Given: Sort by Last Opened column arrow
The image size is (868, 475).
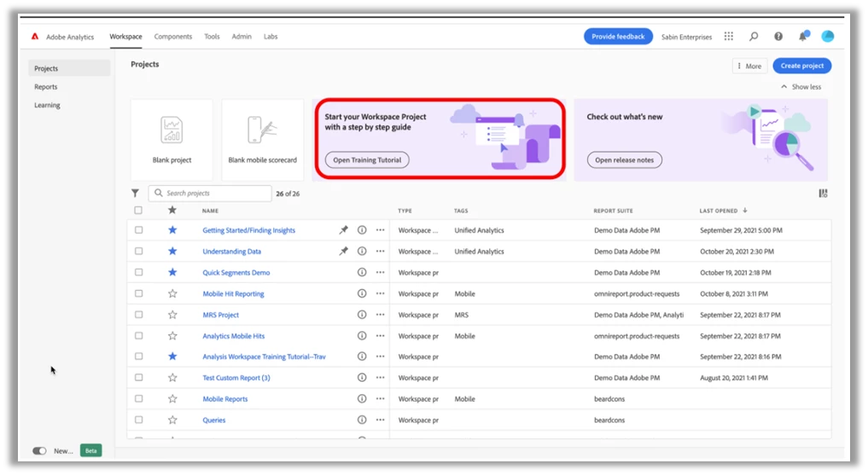Looking at the screenshot, I should tap(745, 211).
